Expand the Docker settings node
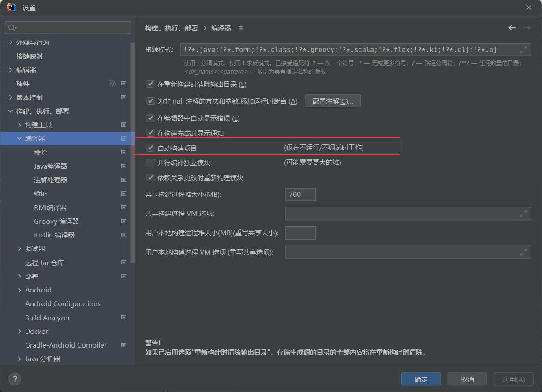Viewport: 542px width, 392px height. [x=19, y=331]
